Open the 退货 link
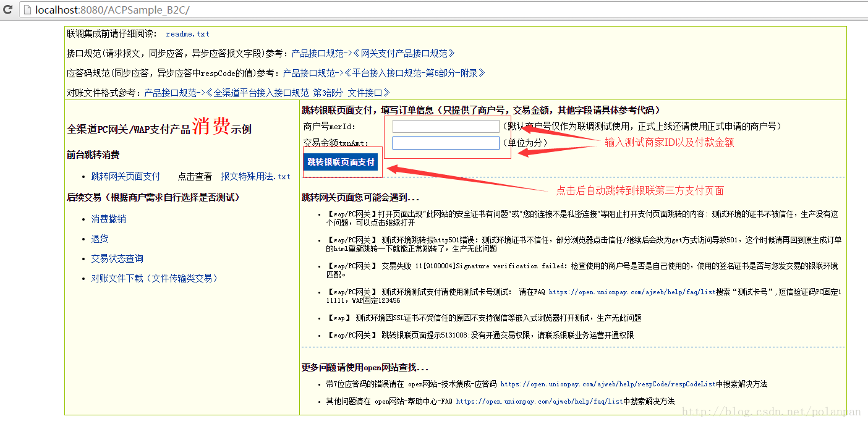Image resolution: width=868 pixels, height=424 pixels. click(100, 239)
